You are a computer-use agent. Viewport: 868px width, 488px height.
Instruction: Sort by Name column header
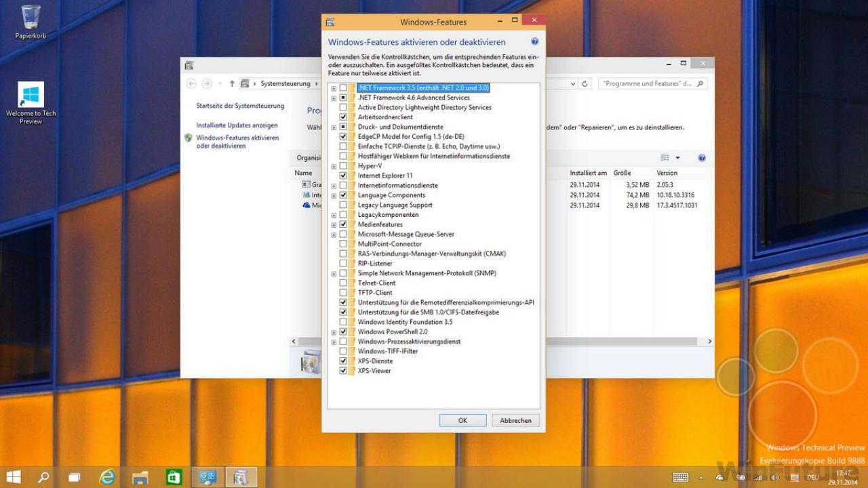click(x=303, y=173)
